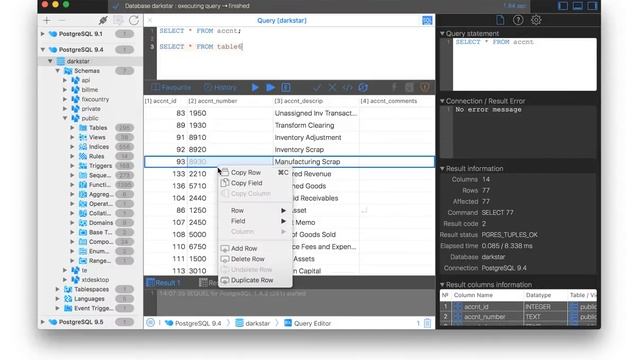Click the minus remove connection icon
Image resolution: width=640 pixels, height=360 pixels.
tap(62, 20)
